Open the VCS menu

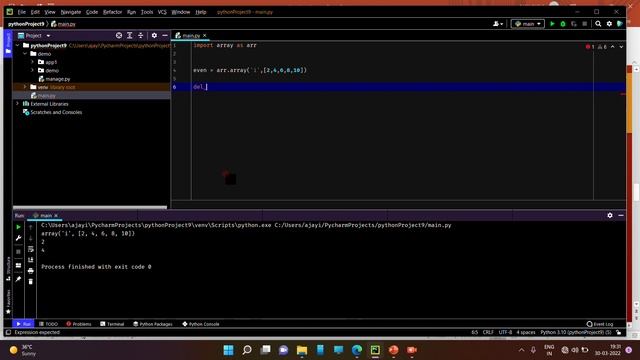tap(162, 12)
